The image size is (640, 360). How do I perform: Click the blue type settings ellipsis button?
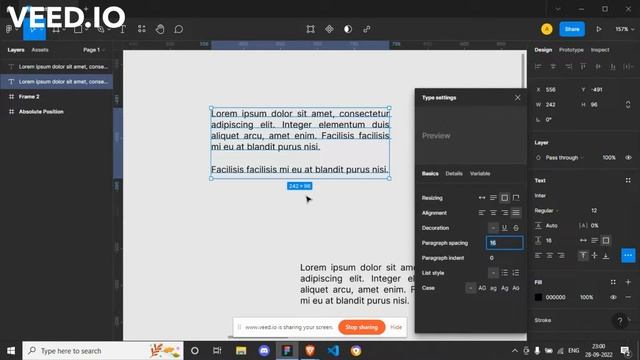pos(628,256)
